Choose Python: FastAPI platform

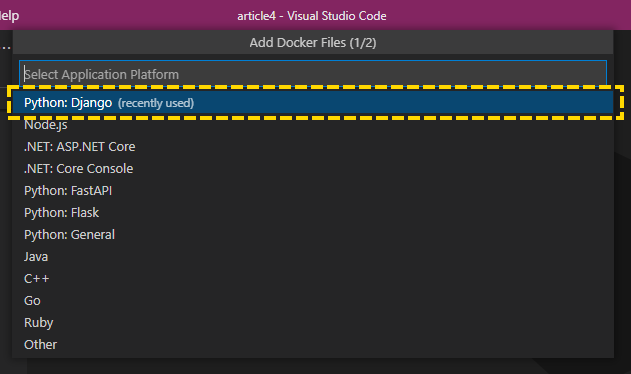coord(313,190)
